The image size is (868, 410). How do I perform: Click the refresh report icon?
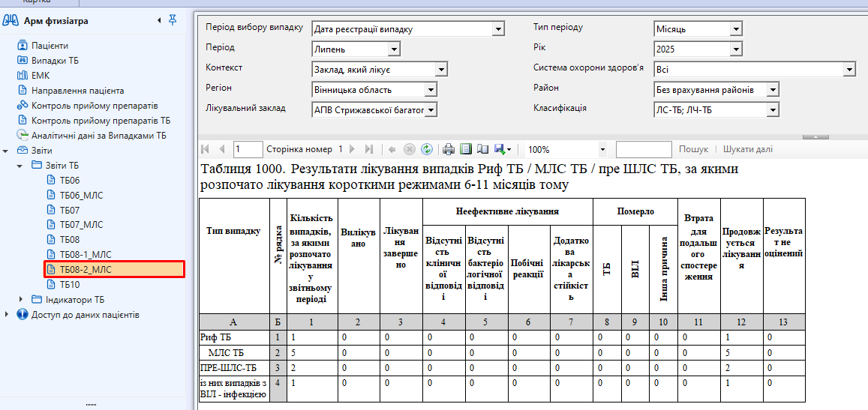pos(427,149)
